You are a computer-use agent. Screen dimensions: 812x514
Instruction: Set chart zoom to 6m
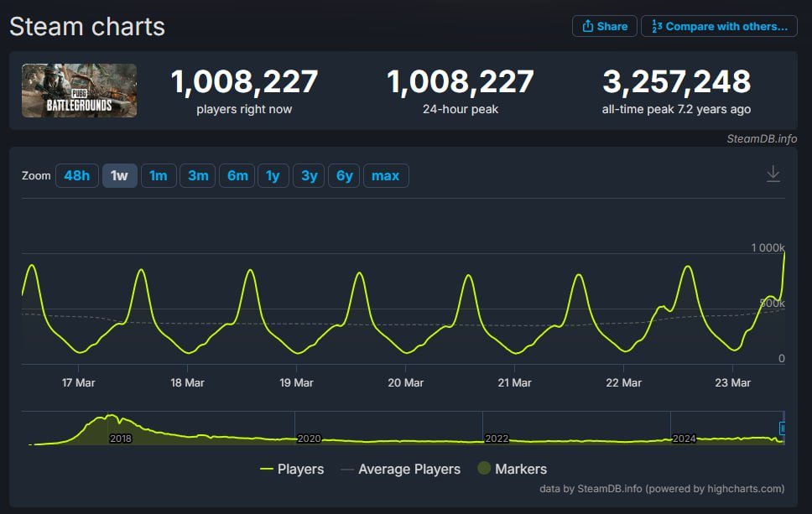coord(237,175)
